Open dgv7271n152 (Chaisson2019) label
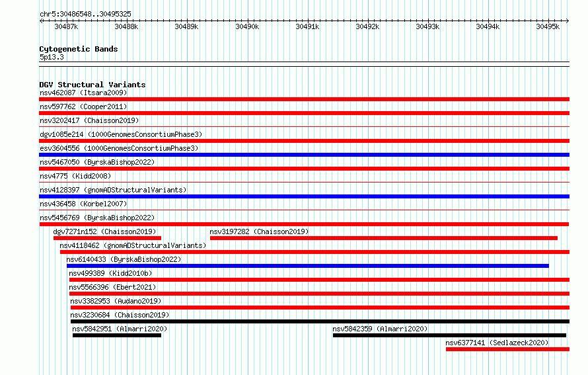This screenshot has height=375, width=588. tap(104, 231)
